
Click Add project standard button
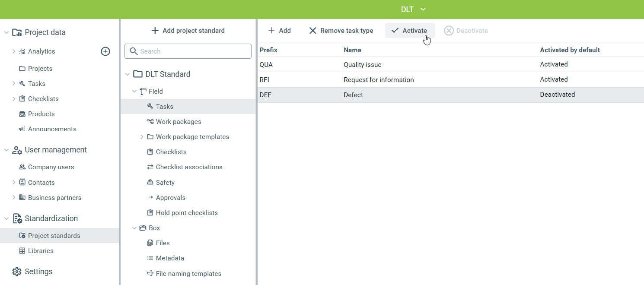point(188,31)
